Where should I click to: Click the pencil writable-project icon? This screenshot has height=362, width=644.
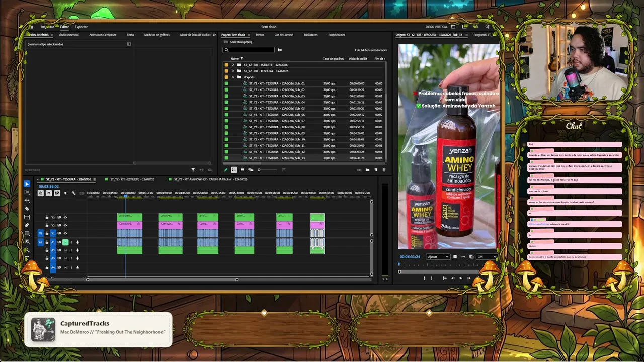226,170
